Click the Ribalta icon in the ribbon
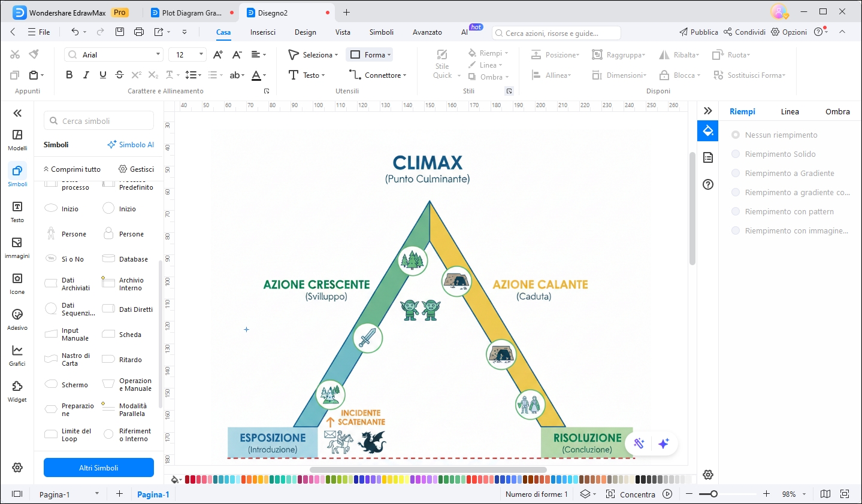Screen dimensions: 862x504 [664, 54]
